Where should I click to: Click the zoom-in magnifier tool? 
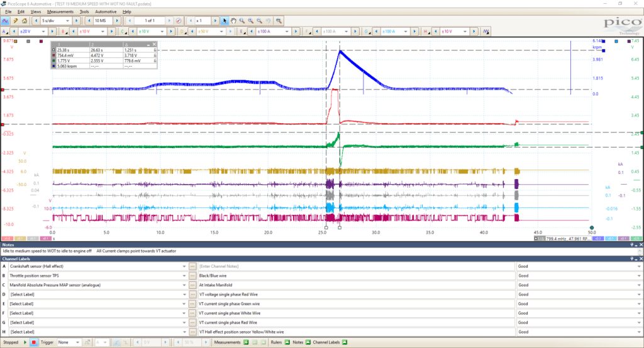pyautogui.click(x=250, y=21)
